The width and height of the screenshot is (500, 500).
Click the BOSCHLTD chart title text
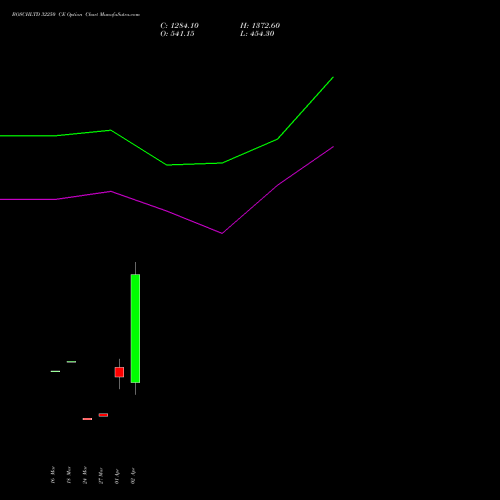(76, 14)
